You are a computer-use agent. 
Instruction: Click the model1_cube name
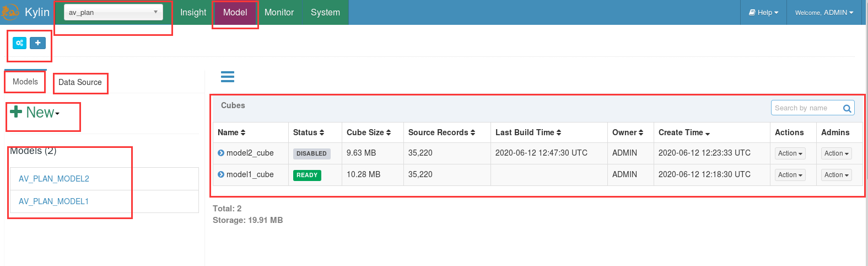click(250, 174)
